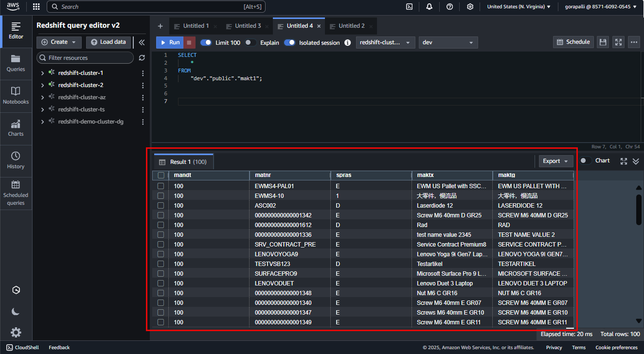Switch to the Untitled 3 tab
The height and width of the screenshot is (354, 644).
247,26
